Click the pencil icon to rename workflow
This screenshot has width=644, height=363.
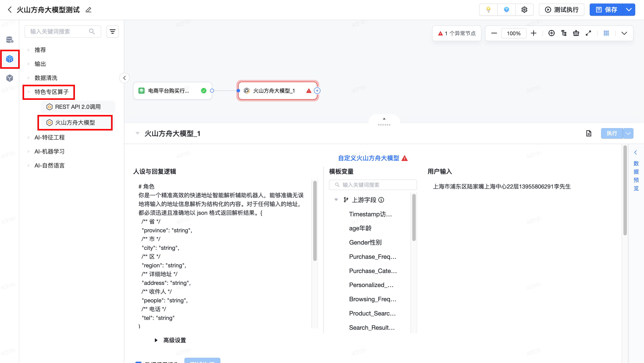click(88, 10)
